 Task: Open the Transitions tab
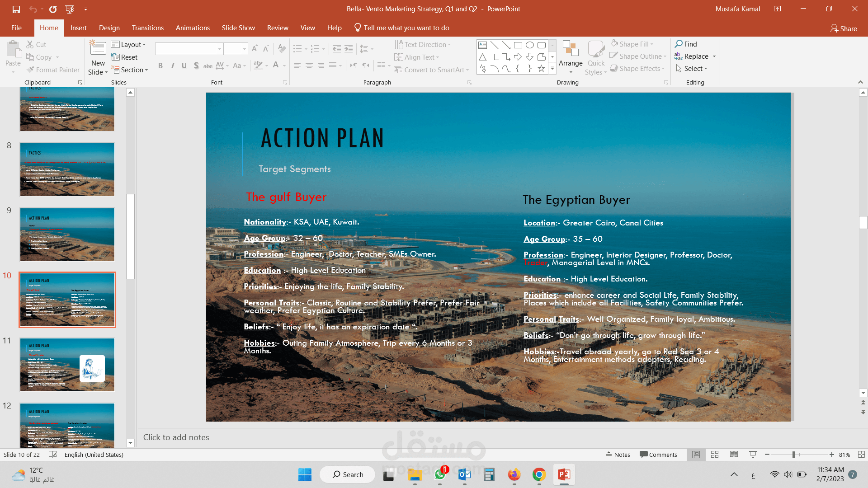tap(148, 28)
